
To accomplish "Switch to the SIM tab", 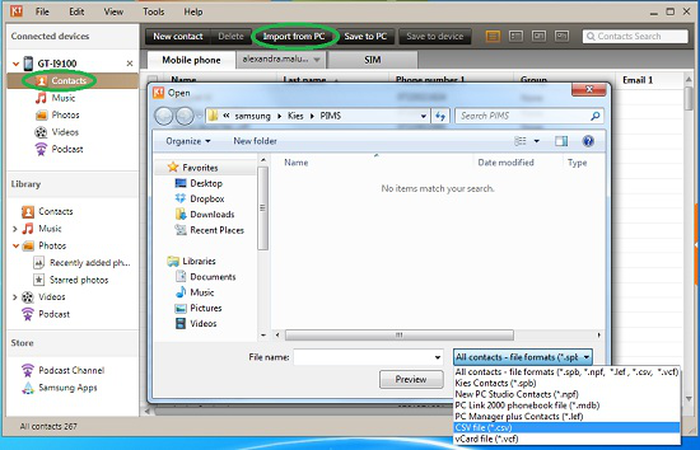I will (x=373, y=60).
